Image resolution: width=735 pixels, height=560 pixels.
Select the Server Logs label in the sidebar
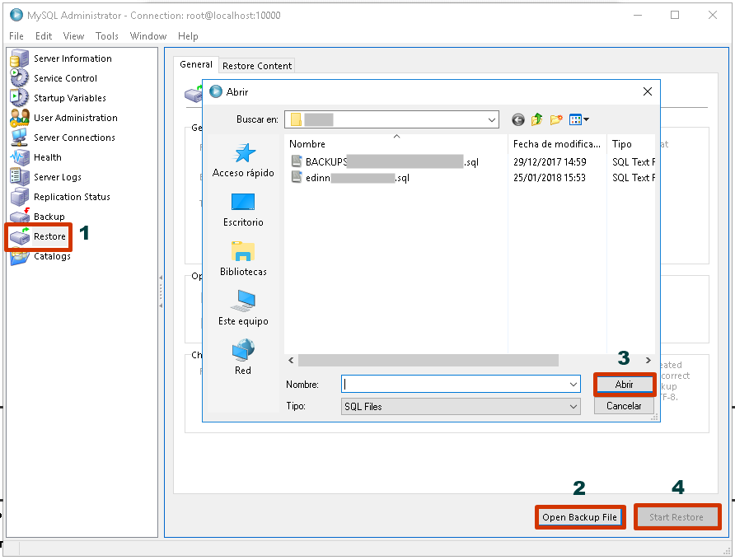pos(58,177)
